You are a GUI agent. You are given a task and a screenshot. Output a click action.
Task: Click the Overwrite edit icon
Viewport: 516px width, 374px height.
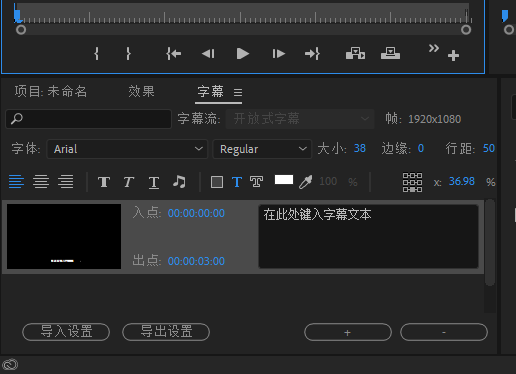point(390,53)
